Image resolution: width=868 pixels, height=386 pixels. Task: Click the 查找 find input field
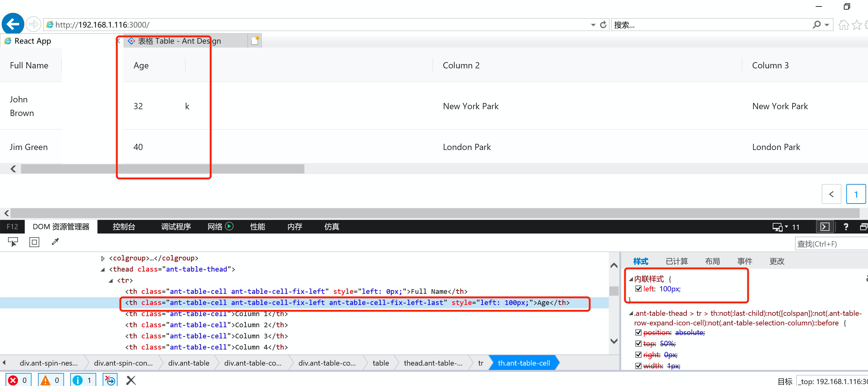(x=831, y=243)
